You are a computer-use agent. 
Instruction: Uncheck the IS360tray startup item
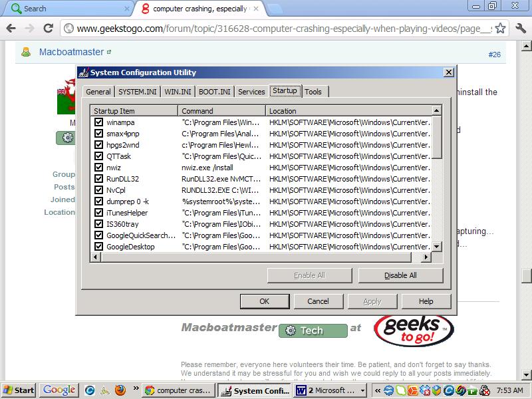[98, 224]
